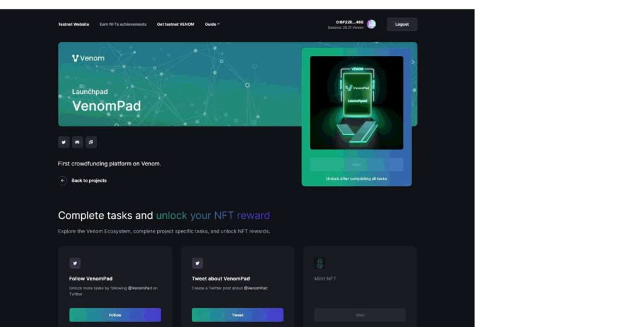Click the disabled Mint button in task card

(360, 315)
